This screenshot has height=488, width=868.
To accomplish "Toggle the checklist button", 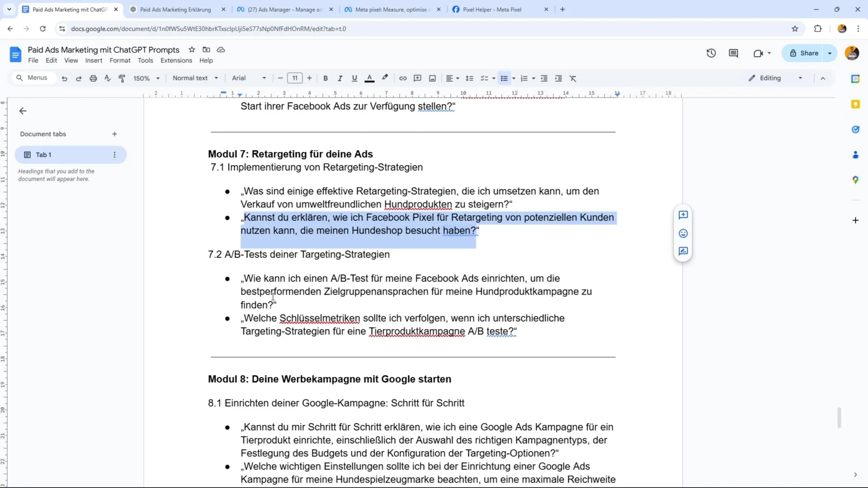I will click(x=484, y=78).
